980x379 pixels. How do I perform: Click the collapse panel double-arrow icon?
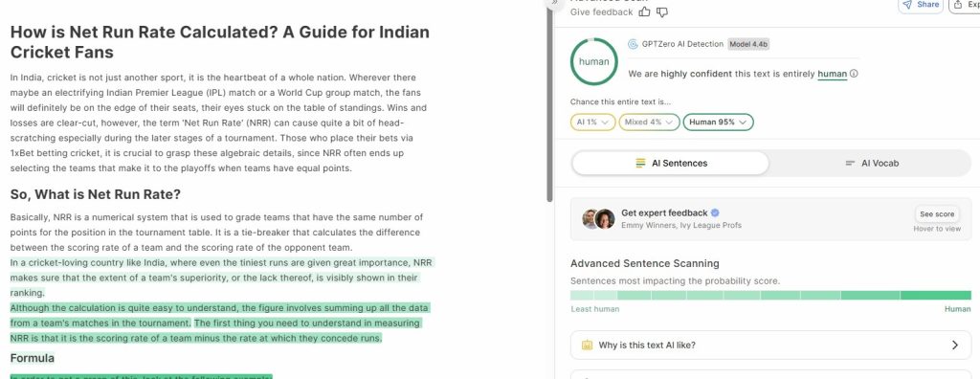point(554,3)
